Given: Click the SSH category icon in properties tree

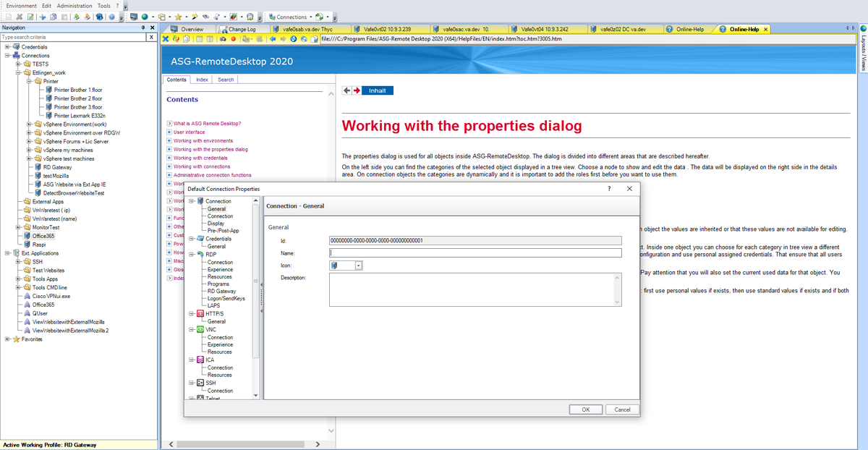Looking at the screenshot, I should (200, 383).
